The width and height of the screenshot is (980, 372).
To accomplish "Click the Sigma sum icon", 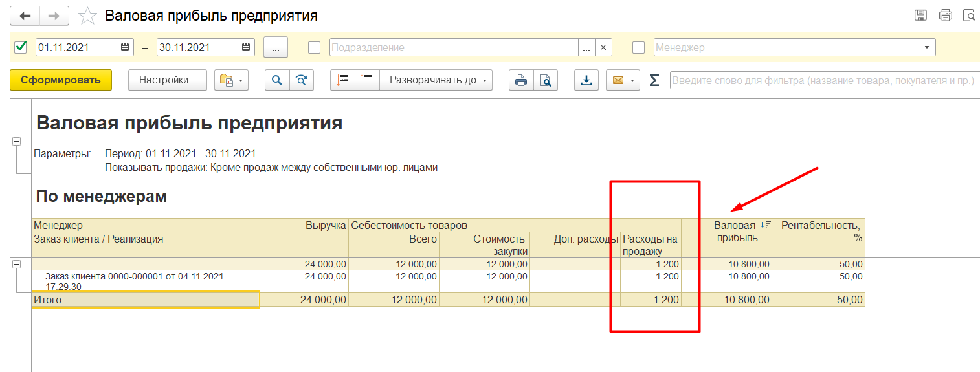I will pos(654,80).
